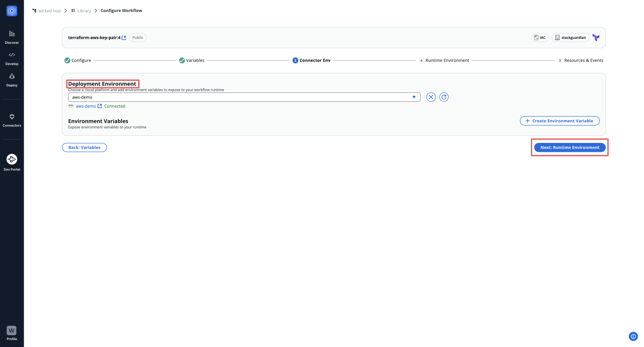The height and width of the screenshot is (347, 644).
Task: Go back to the Variables step
Action: click(84, 147)
